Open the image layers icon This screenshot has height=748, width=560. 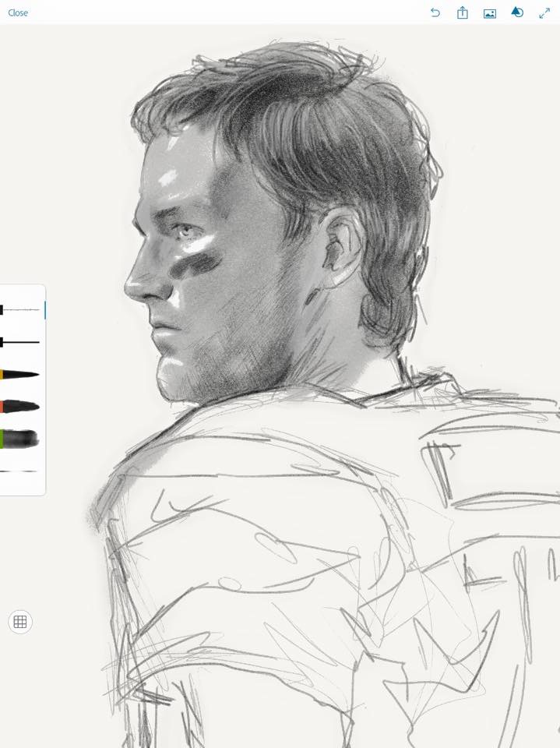(x=490, y=13)
